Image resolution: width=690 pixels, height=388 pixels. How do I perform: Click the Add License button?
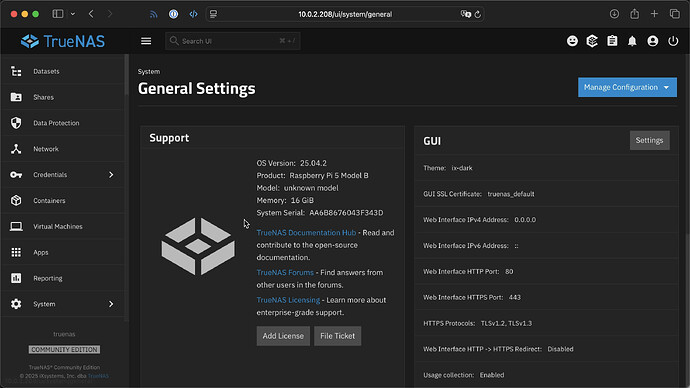point(283,336)
